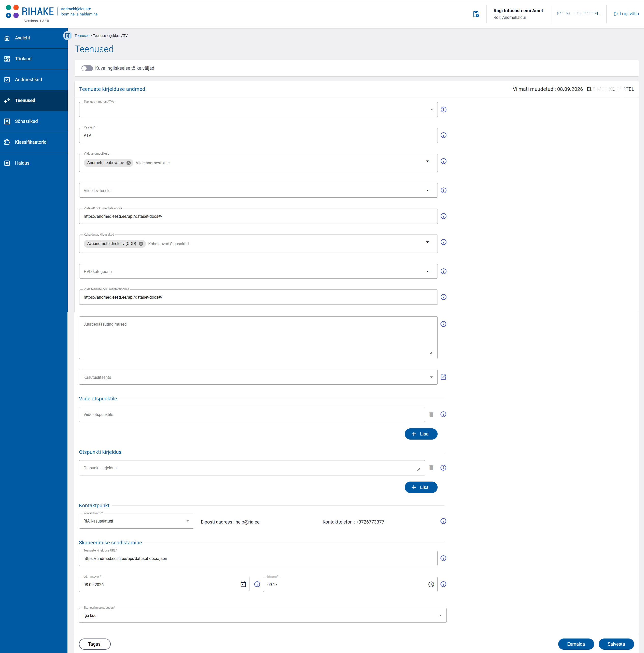The image size is (644, 653).
Task: Open the clock time picker icon
Action: tap(431, 584)
